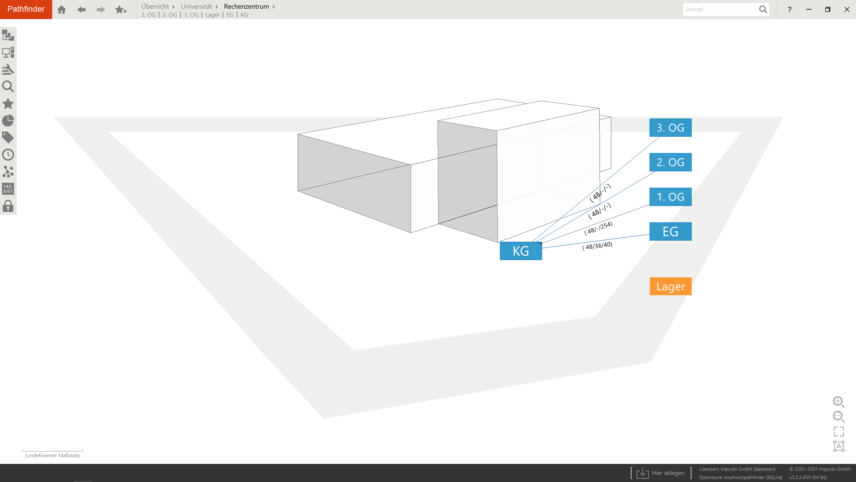856x482 pixels.
Task: Add bookmark with the star-plus icon
Action: [x=121, y=9]
